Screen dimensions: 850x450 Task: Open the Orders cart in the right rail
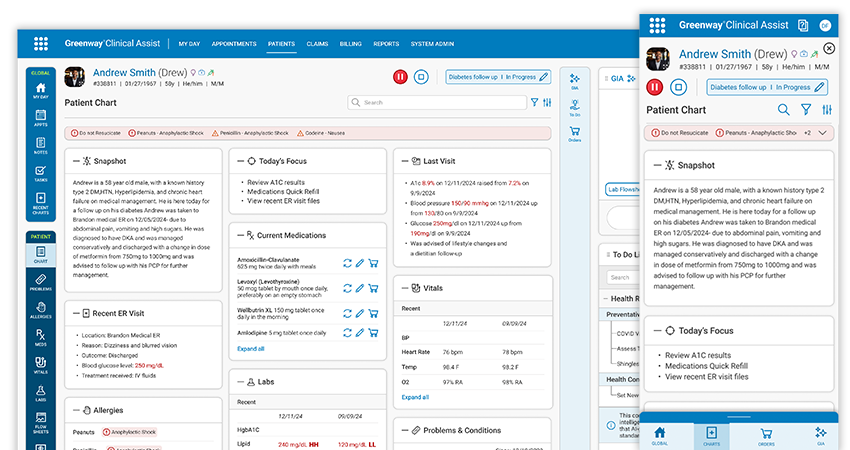[575, 133]
